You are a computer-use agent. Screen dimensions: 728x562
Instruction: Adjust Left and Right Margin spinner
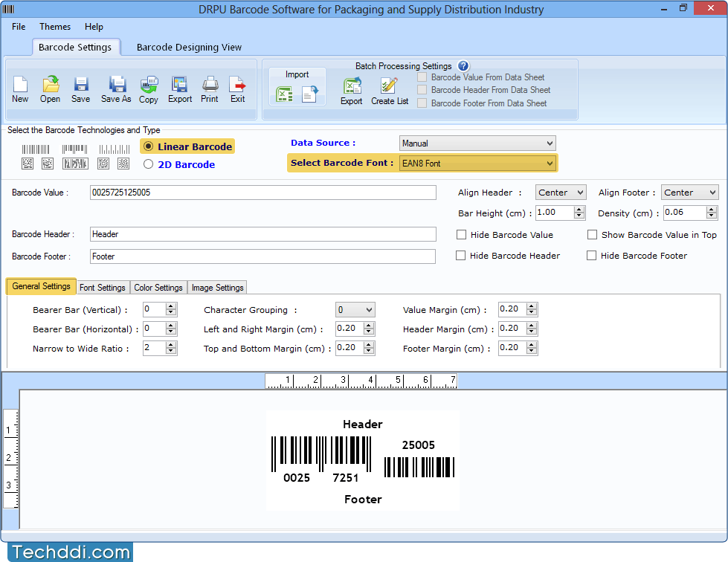[x=369, y=329]
